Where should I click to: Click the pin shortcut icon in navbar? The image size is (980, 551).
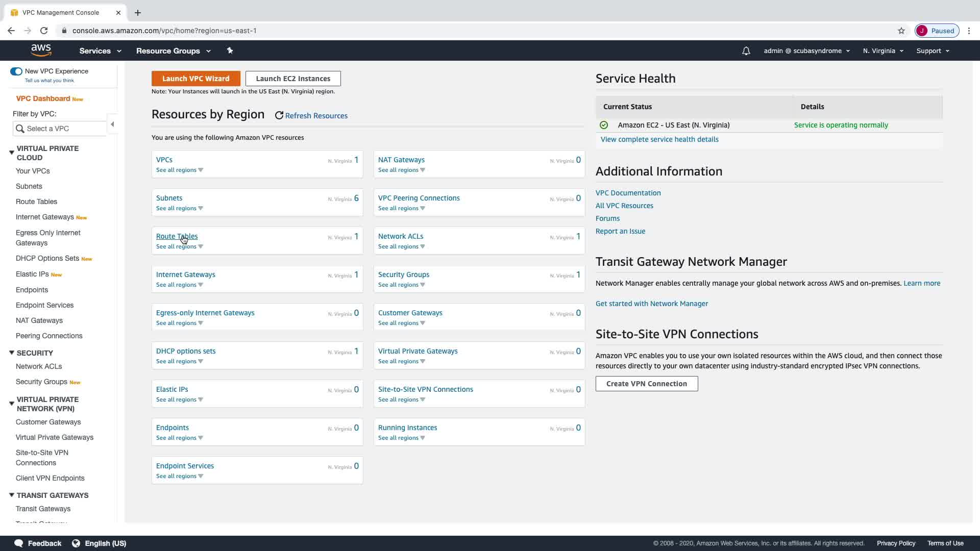pyautogui.click(x=230, y=51)
